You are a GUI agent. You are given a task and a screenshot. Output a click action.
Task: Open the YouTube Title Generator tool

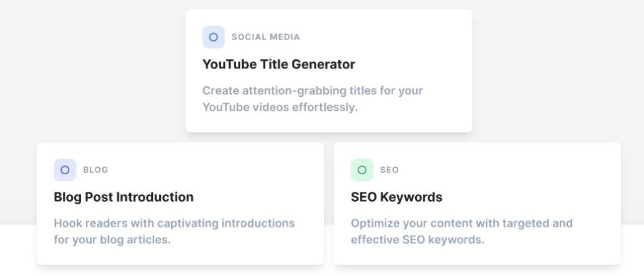279,64
